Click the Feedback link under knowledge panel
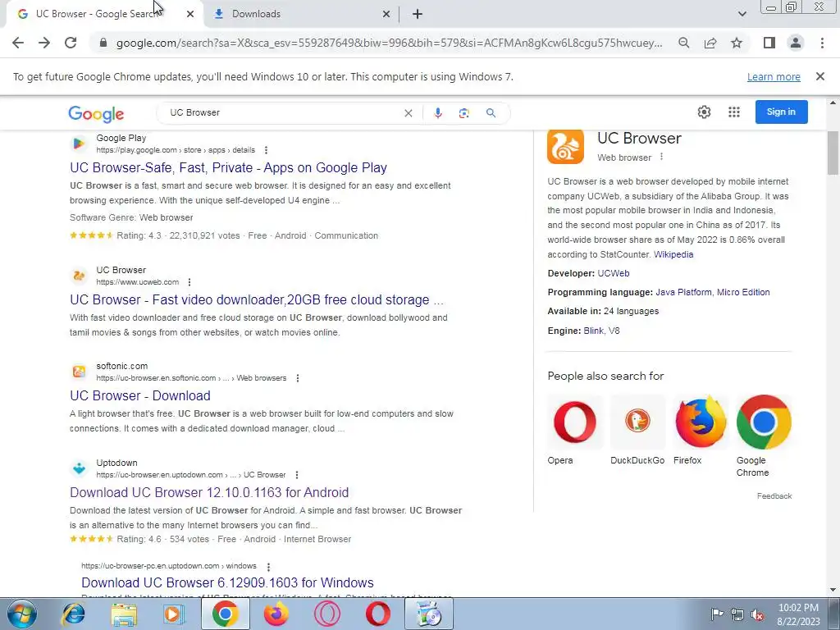840x630 pixels. [x=774, y=496]
